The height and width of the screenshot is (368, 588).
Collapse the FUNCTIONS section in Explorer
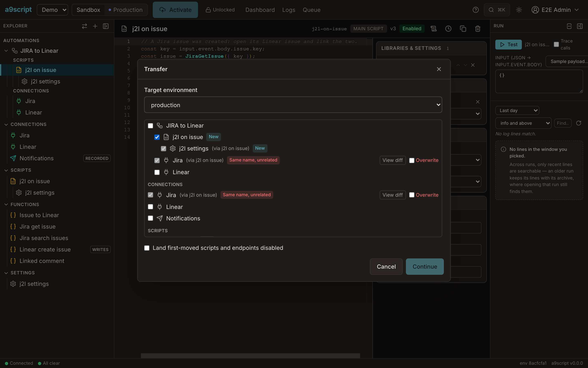pyautogui.click(x=6, y=204)
